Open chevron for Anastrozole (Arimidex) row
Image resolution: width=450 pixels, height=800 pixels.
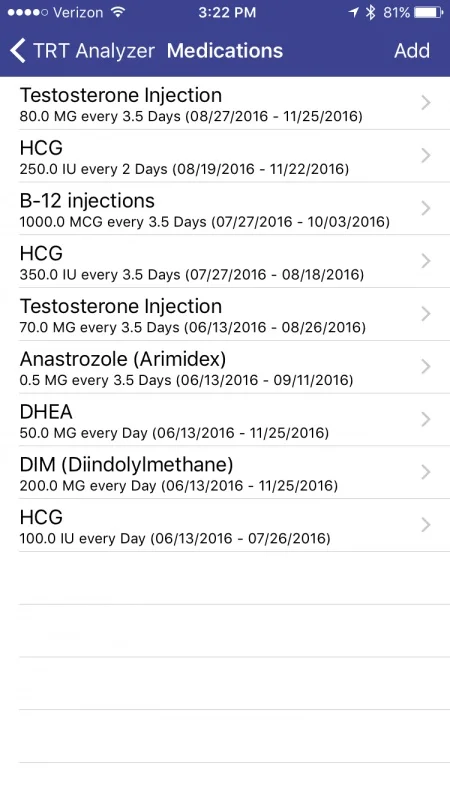(x=426, y=366)
